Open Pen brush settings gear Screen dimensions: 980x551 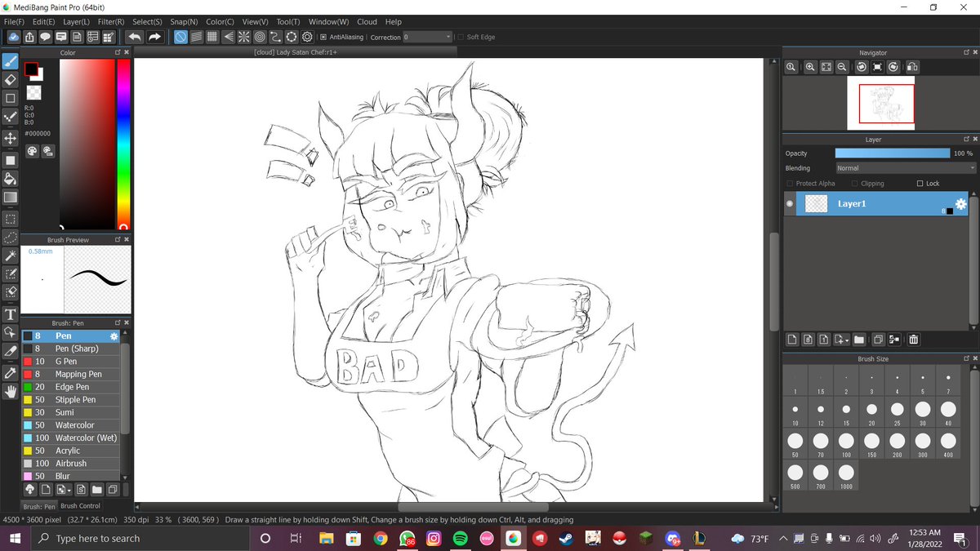click(114, 335)
